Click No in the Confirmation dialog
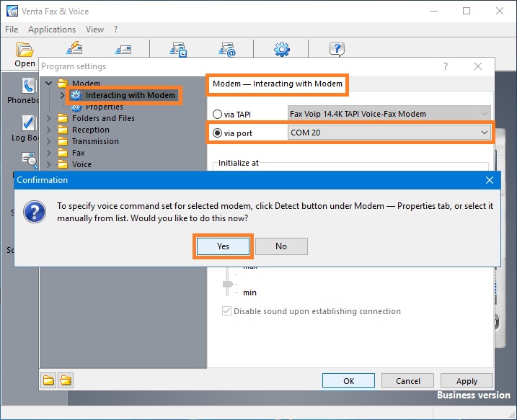The width and height of the screenshot is (517, 420). (x=281, y=246)
